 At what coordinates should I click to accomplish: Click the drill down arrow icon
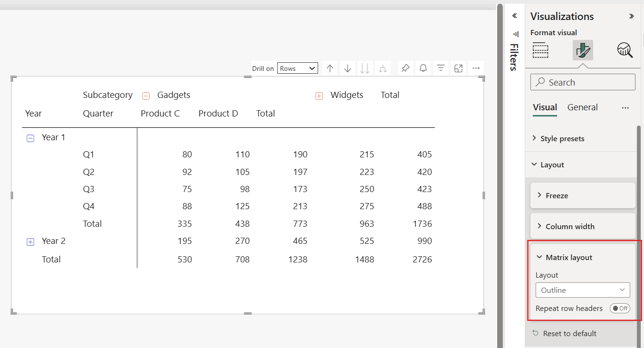pos(347,68)
